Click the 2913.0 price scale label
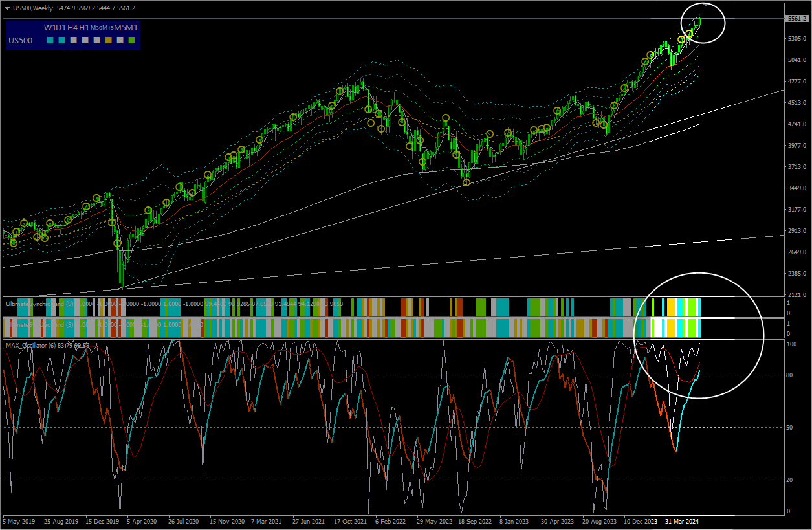Image resolution: width=812 pixels, height=530 pixels. (796, 231)
